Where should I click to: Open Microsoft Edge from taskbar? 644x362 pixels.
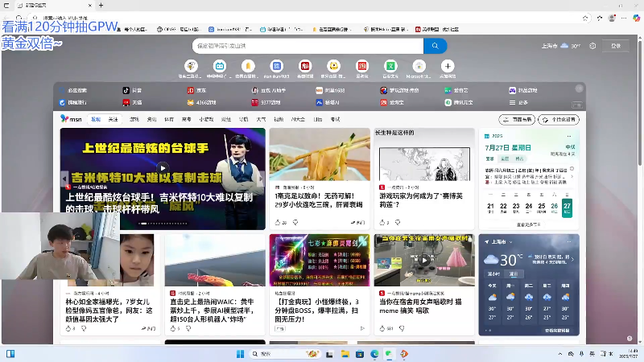coord(374,354)
